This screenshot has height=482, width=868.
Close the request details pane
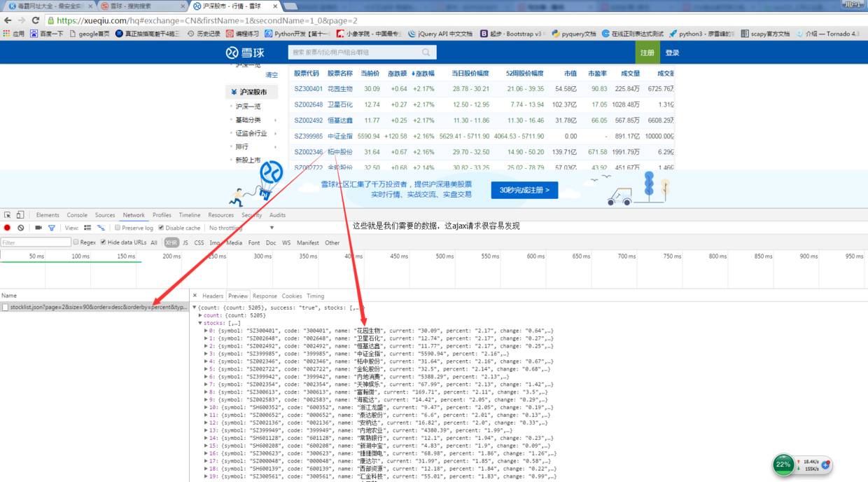(195, 296)
